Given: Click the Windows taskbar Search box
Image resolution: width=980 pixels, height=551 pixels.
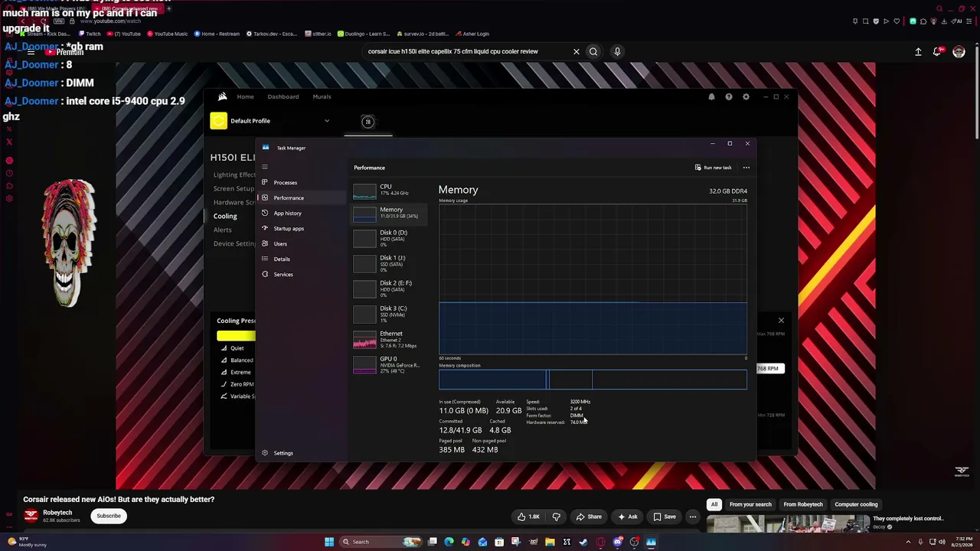Looking at the screenshot, I should coord(381,542).
